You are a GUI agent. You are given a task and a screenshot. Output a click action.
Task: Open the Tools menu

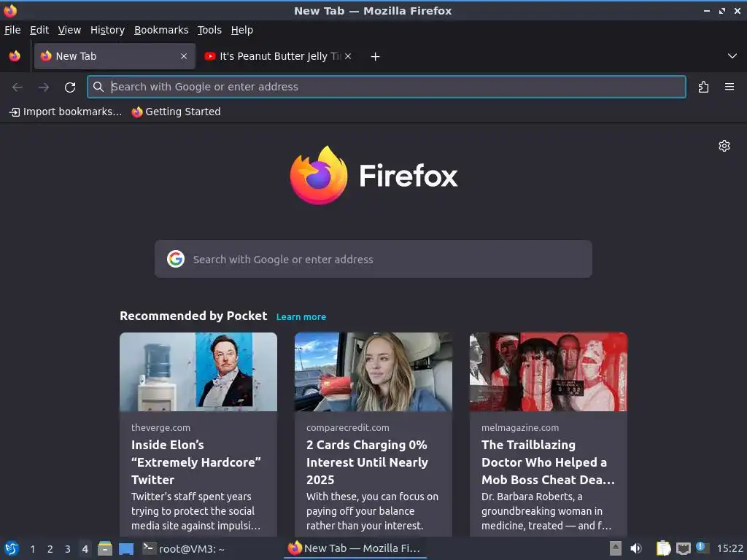pos(209,30)
